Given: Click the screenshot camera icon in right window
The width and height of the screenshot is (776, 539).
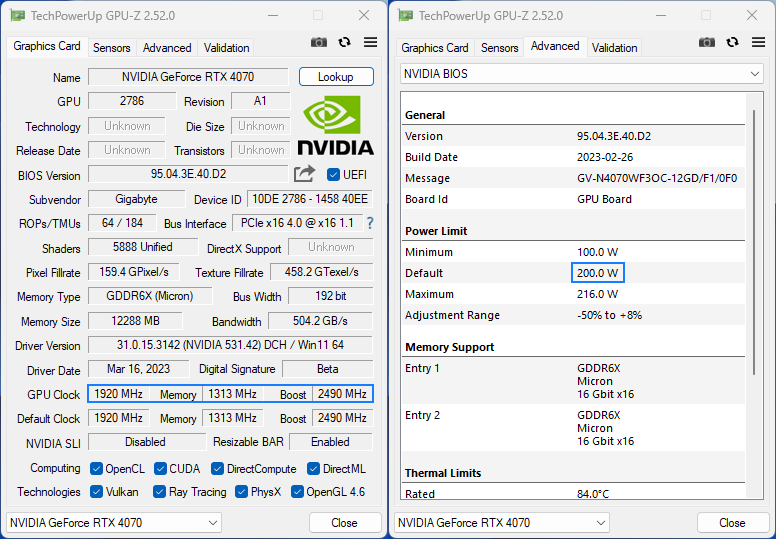Looking at the screenshot, I should point(707,43).
